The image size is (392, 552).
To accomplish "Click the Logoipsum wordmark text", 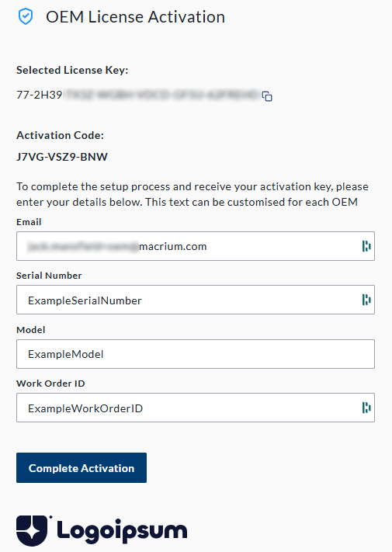I will click(122, 532).
